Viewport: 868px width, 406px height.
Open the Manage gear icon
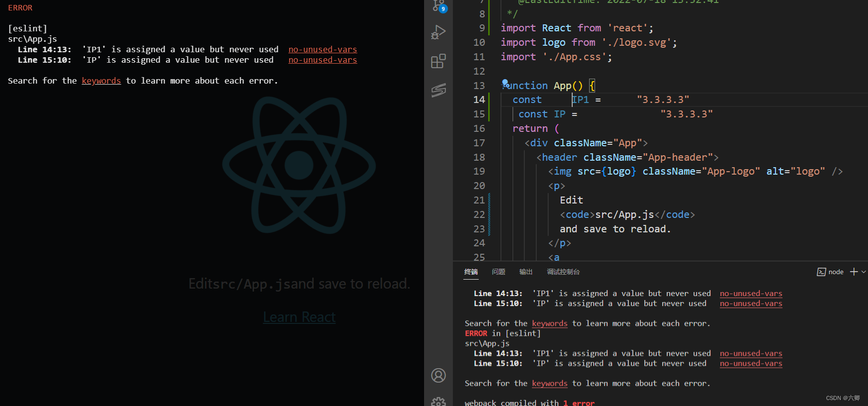click(438, 401)
